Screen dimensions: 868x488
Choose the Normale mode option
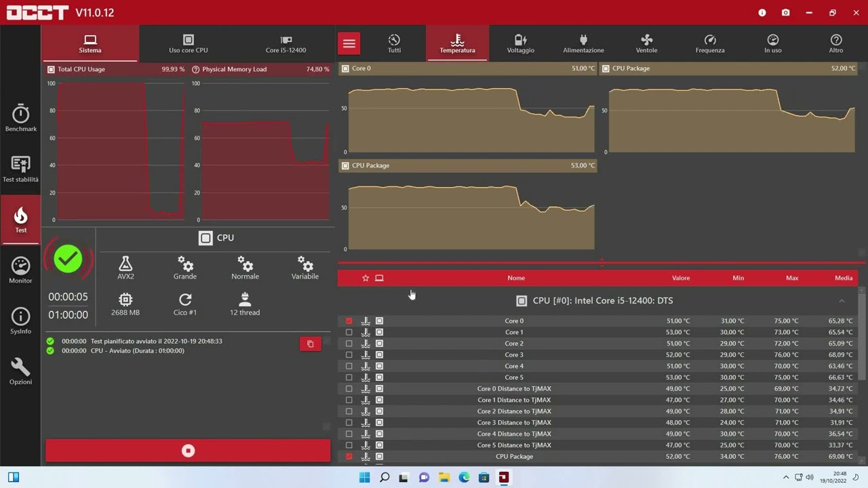[x=245, y=268]
